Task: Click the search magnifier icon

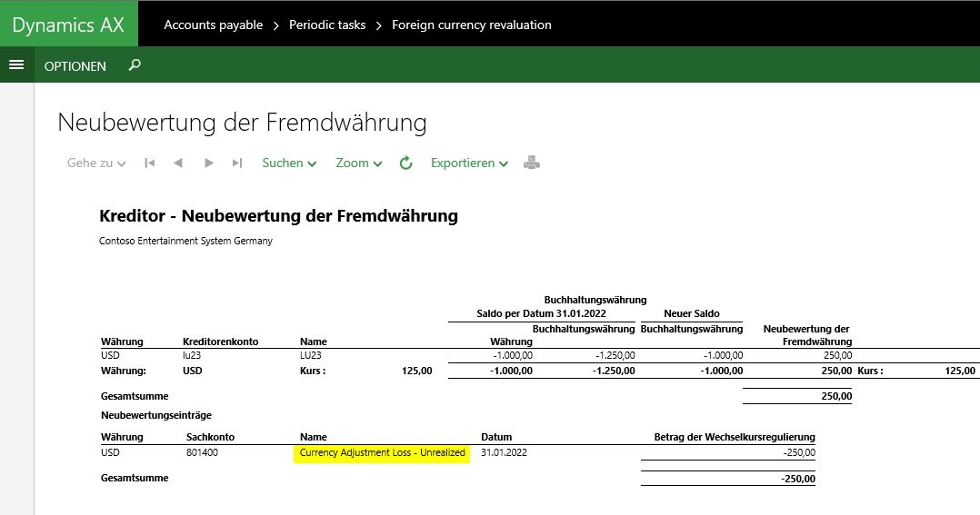Action: coord(135,65)
